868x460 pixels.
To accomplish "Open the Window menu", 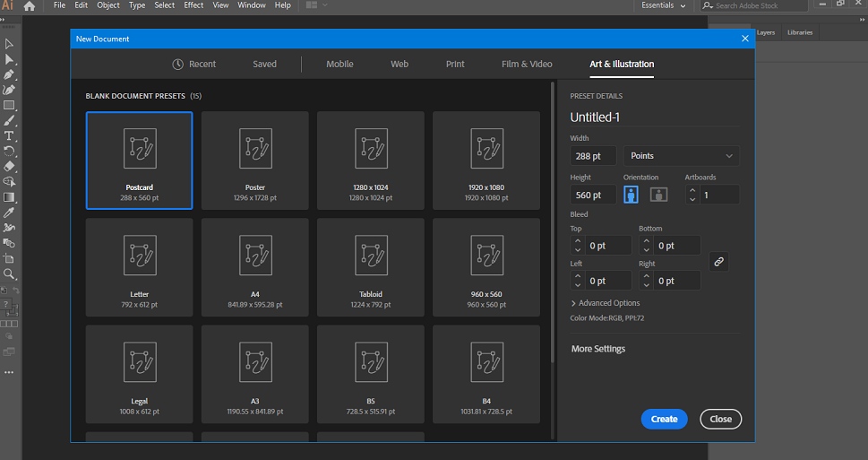I will tap(252, 5).
